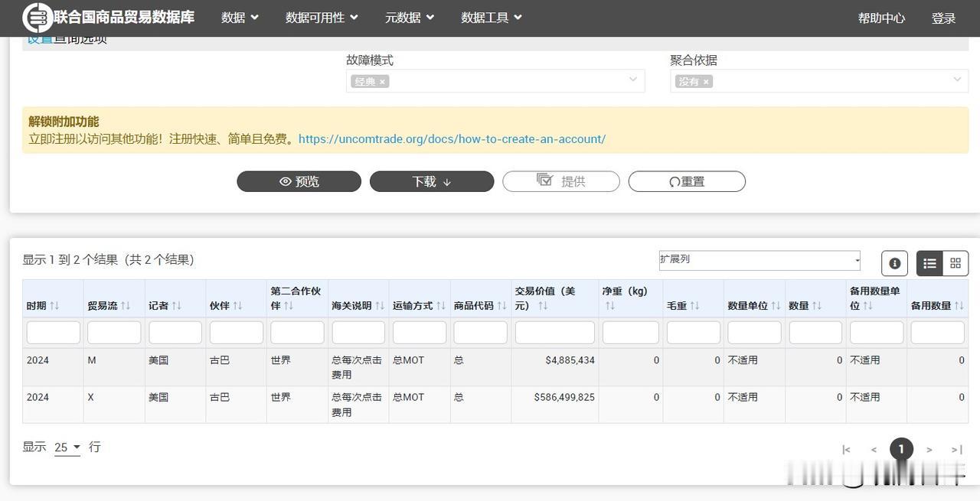The width and height of the screenshot is (980, 501).
Task: Expand the 故障模式 dropdown
Action: pos(633,80)
